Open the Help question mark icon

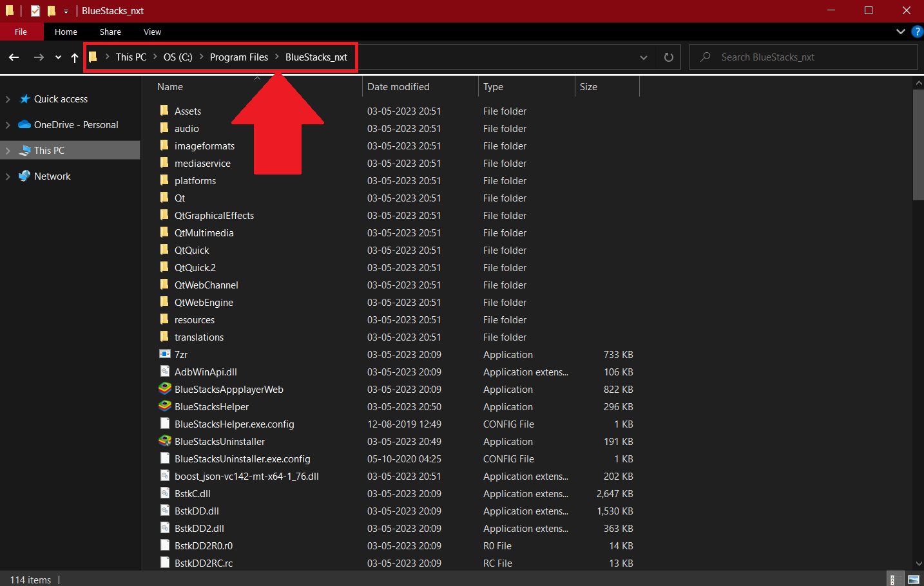(x=917, y=32)
